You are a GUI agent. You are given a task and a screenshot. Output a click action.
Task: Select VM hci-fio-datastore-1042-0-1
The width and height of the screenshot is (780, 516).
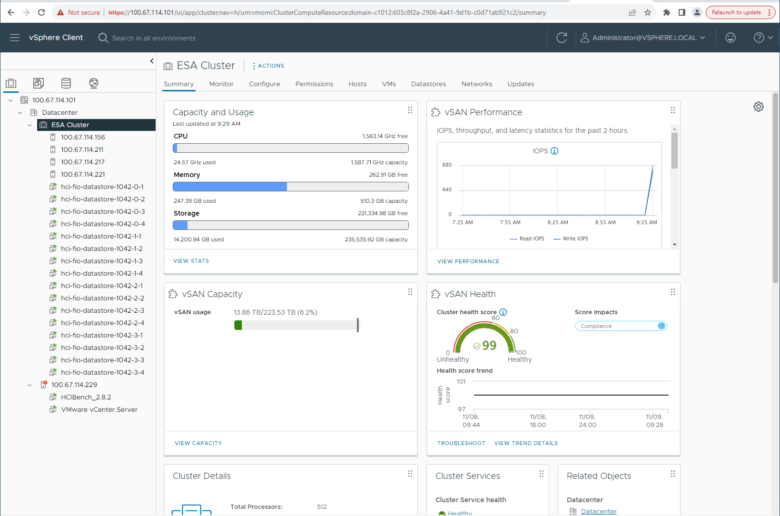point(102,187)
